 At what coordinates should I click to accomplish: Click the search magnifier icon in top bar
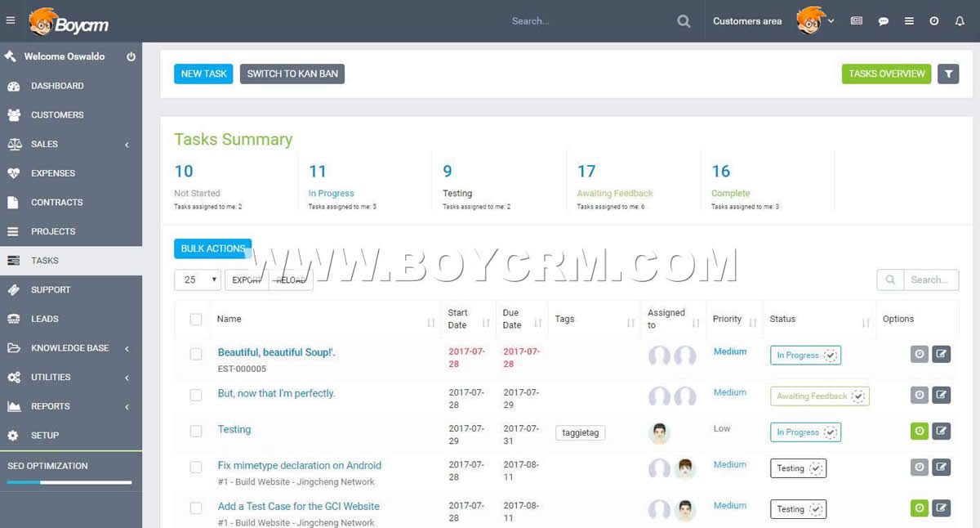(x=684, y=21)
